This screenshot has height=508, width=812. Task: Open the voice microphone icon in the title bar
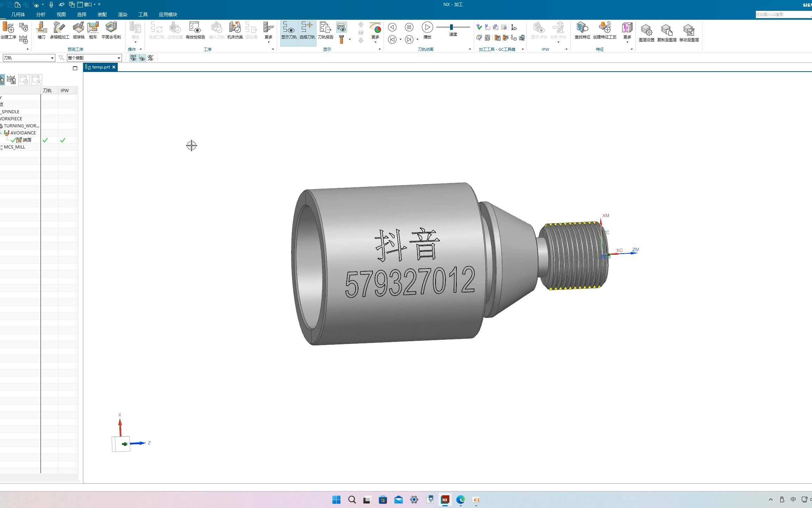click(51, 5)
